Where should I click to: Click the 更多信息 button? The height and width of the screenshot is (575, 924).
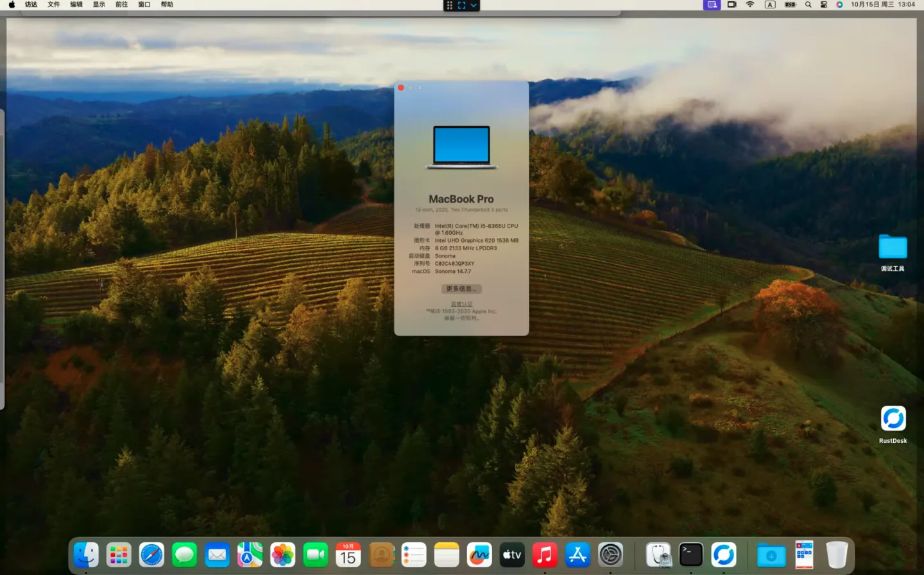461,289
